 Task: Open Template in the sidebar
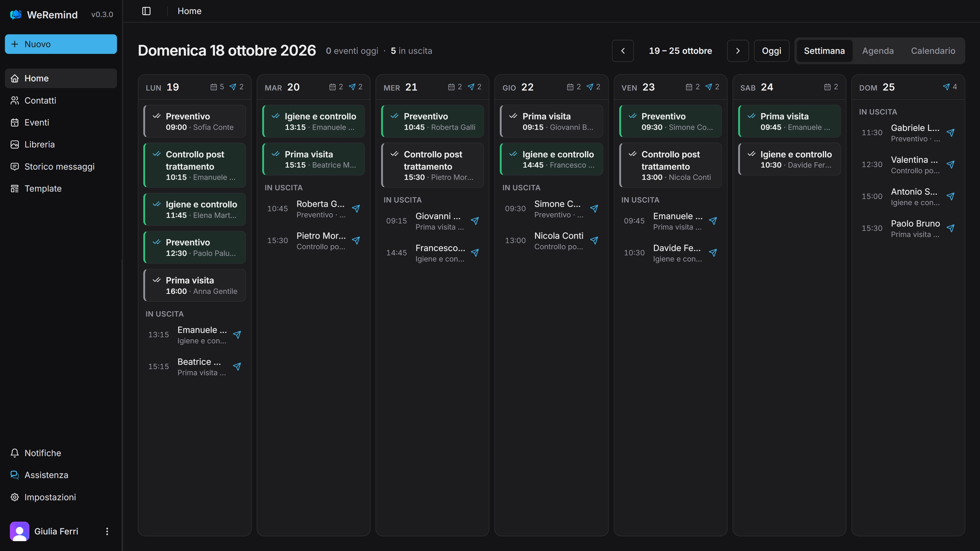click(x=61, y=189)
